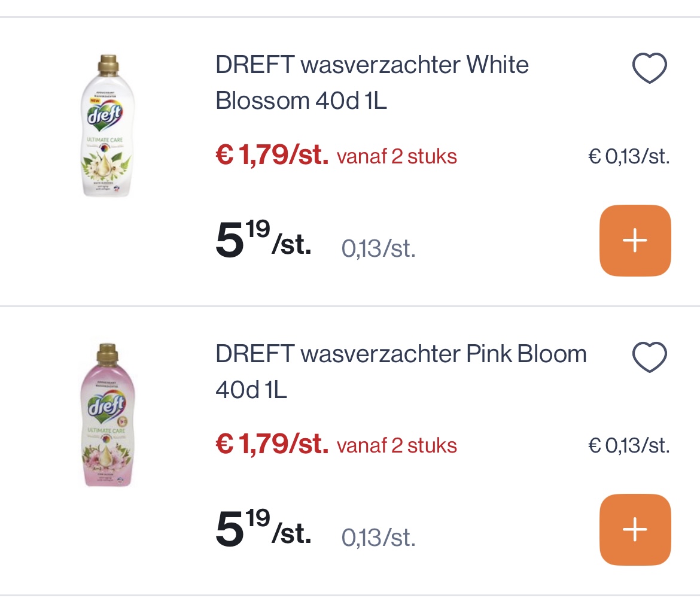The height and width of the screenshot is (607, 700).
Task: Click the heart icon beside Pink Bloom
Action: (649, 356)
